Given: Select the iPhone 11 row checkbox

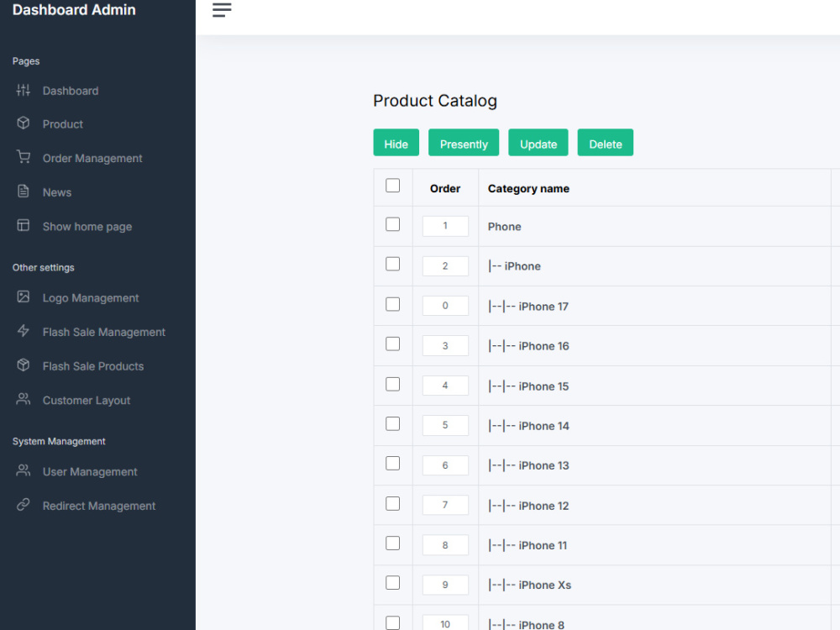Looking at the screenshot, I should tap(392, 543).
